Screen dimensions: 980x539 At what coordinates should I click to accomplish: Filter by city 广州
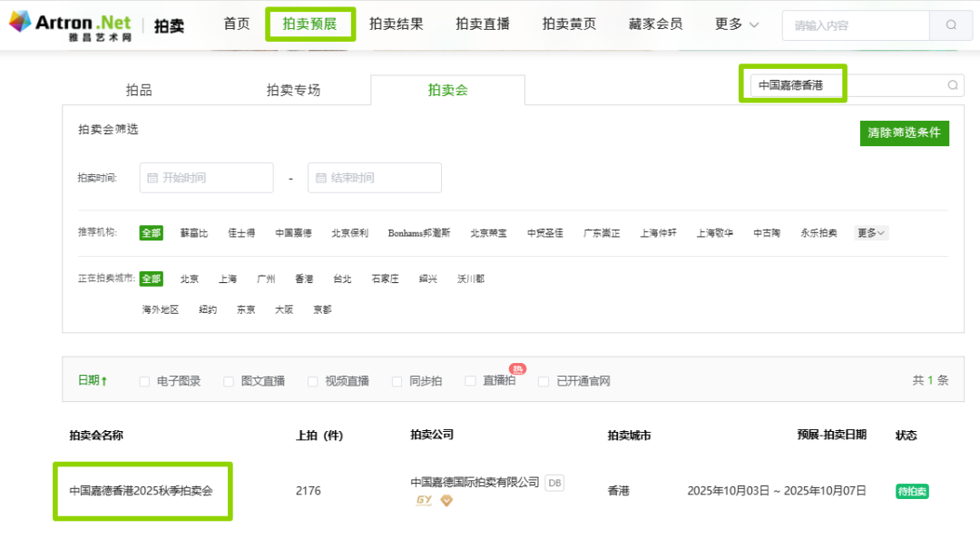[266, 279]
